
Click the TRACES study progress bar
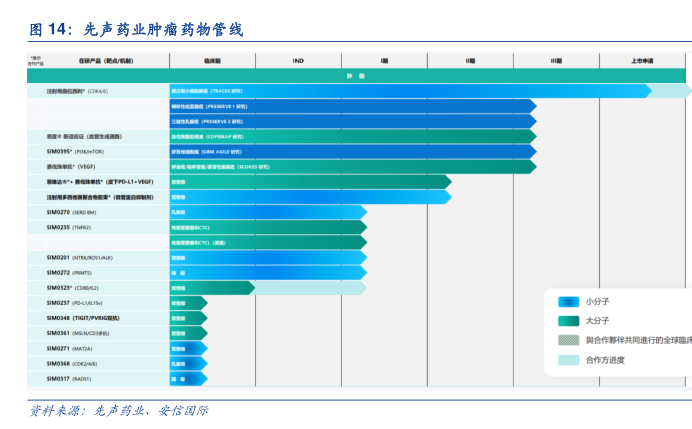tap(410, 91)
